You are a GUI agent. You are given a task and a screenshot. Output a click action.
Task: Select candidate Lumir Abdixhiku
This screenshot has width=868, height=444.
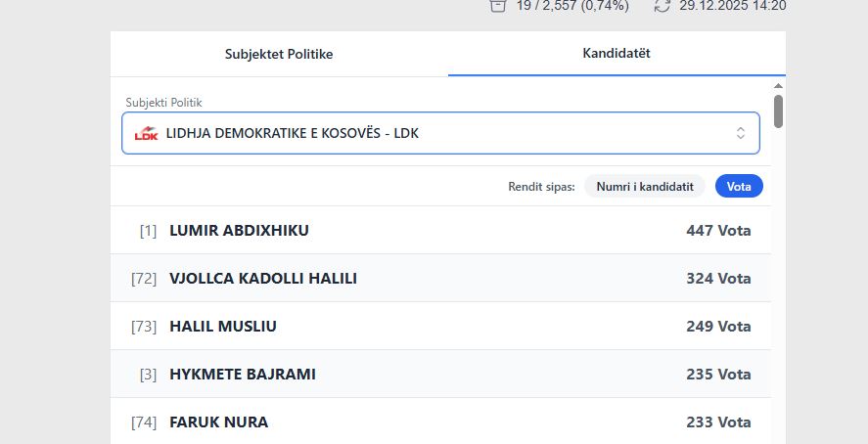pyautogui.click(x=240, y=231)
